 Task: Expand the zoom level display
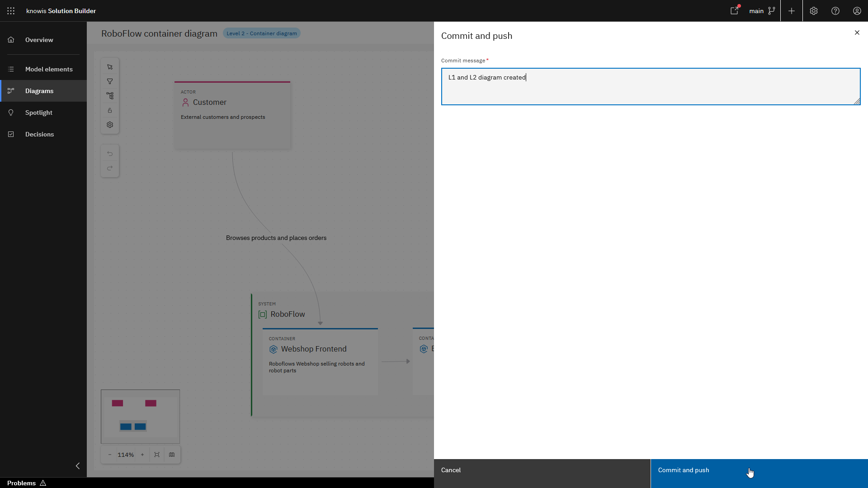click(x=126, y=455)
